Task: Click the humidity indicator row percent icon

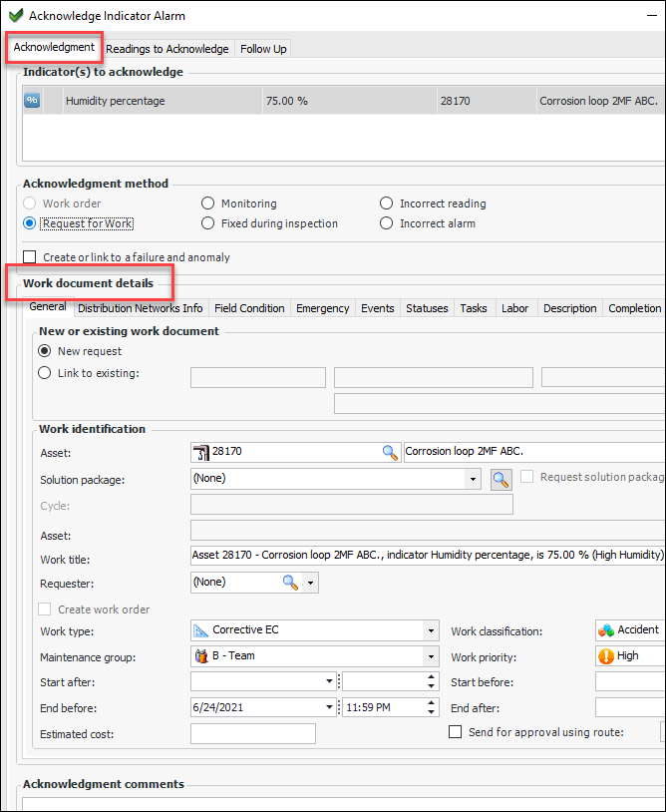Action: (x=32, y=101)
